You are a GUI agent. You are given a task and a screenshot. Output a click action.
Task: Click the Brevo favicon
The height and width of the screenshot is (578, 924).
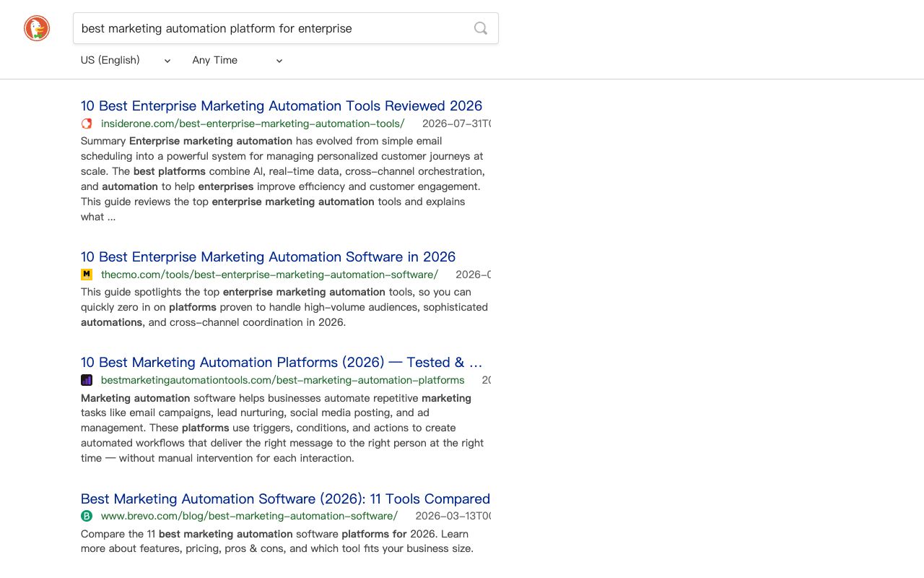[x=87, y=516]
